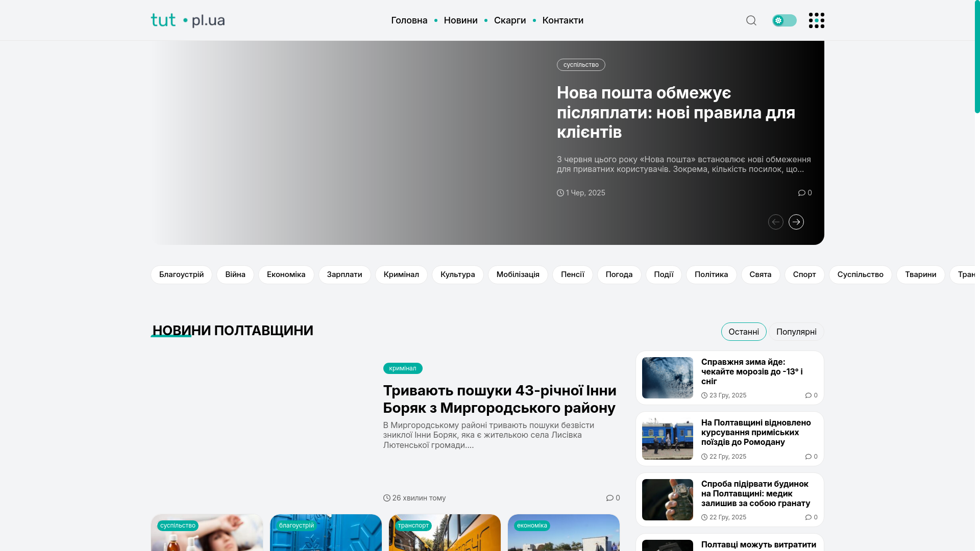The image size is (980, 551).
Task: Select the Мобілізація category chip
Action: coord(518,274)
